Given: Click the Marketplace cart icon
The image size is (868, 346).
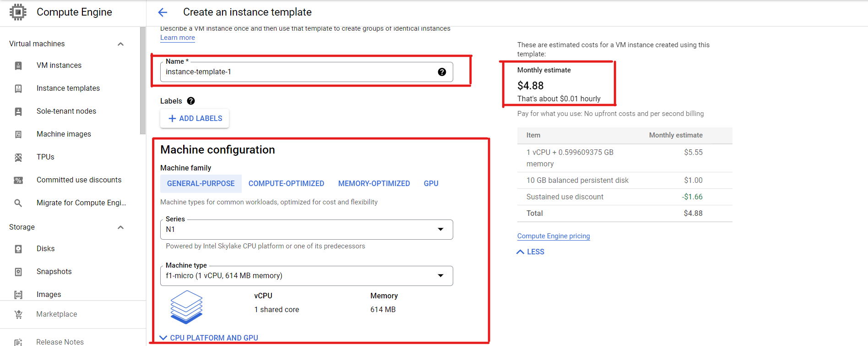Looking at the screenshot, I should [18, 314].
